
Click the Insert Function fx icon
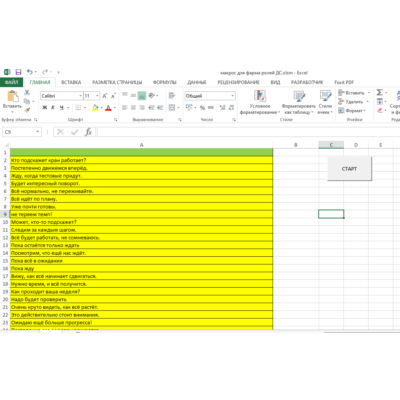[x=88, y=132]
